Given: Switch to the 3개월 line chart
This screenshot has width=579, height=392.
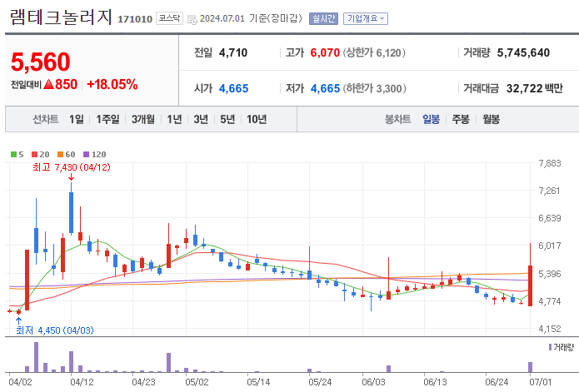Looking at the screenshot, I should click(x=143, y=119).
